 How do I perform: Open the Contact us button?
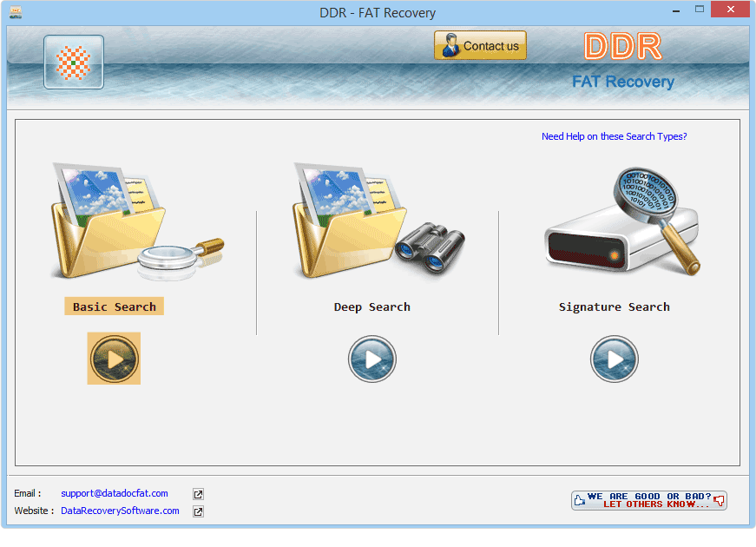(x=480, y=45)
